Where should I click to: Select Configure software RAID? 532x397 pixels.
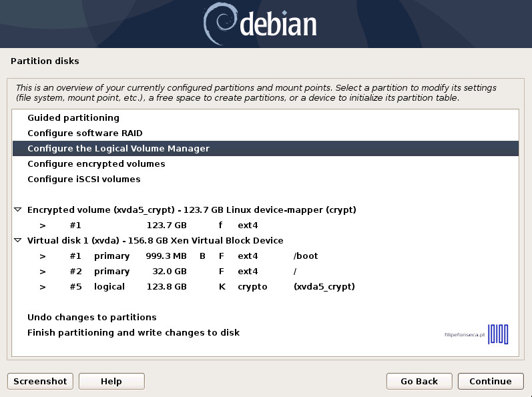[x=85, y=133]
